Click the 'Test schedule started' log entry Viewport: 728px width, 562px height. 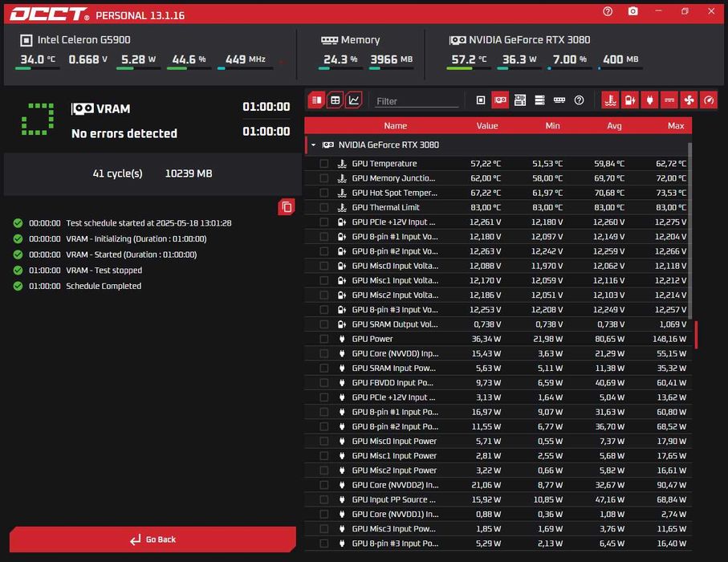[x=148, y=223]
